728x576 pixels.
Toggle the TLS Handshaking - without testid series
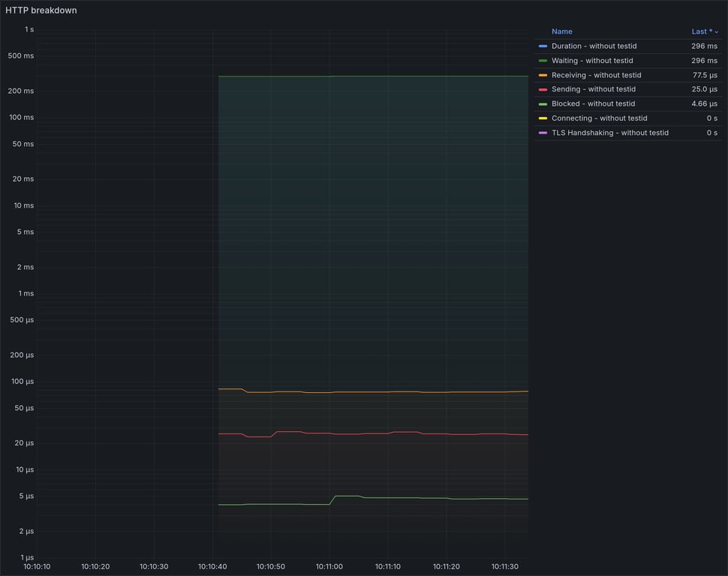click(x=610, y=133)
